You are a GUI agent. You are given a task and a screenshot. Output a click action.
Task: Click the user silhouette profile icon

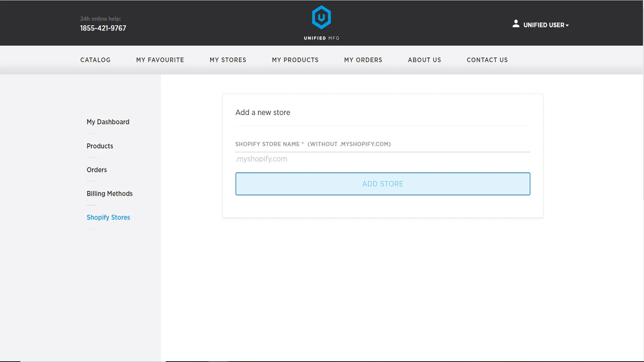click(516, 24)
